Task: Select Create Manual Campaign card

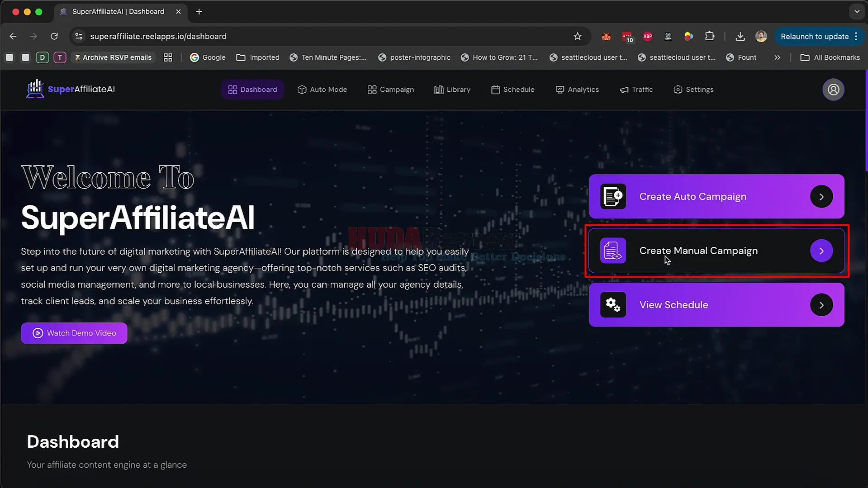Action: click(x=716, y=251)
